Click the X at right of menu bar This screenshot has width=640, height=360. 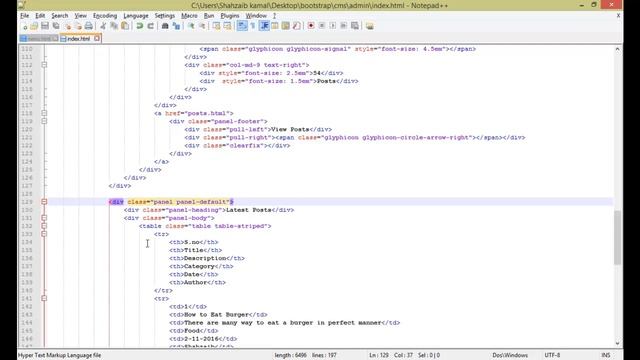(618, 16)
